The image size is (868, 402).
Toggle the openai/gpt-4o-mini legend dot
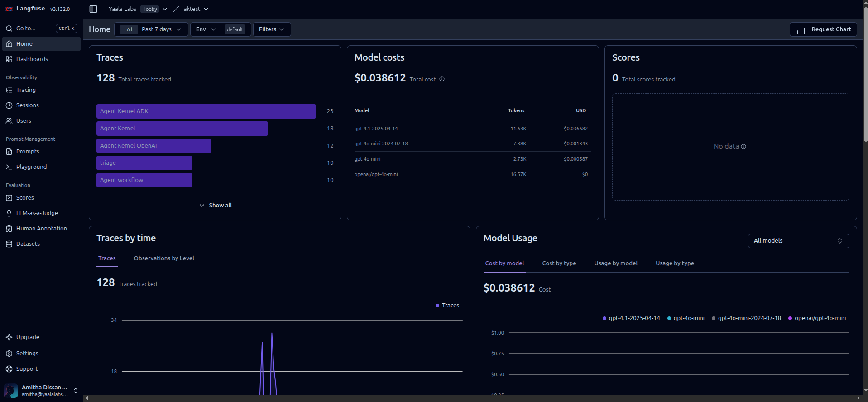click(x=790, y=318)
